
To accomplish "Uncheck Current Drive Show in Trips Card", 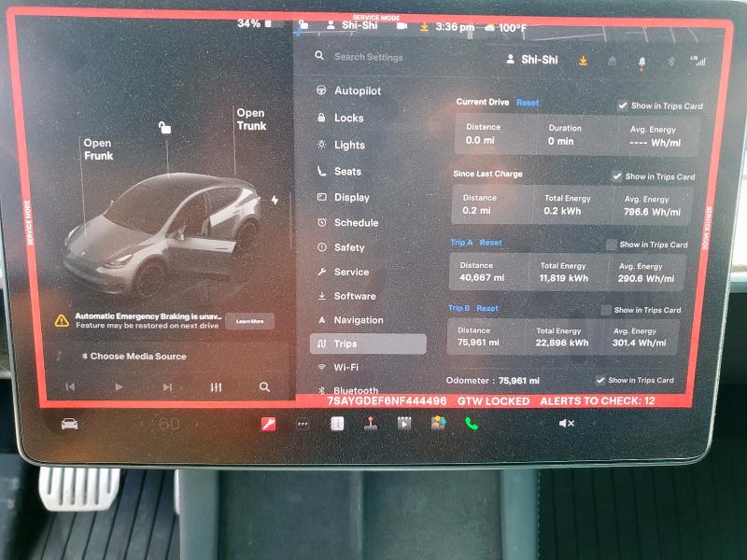I will (622, 105).
